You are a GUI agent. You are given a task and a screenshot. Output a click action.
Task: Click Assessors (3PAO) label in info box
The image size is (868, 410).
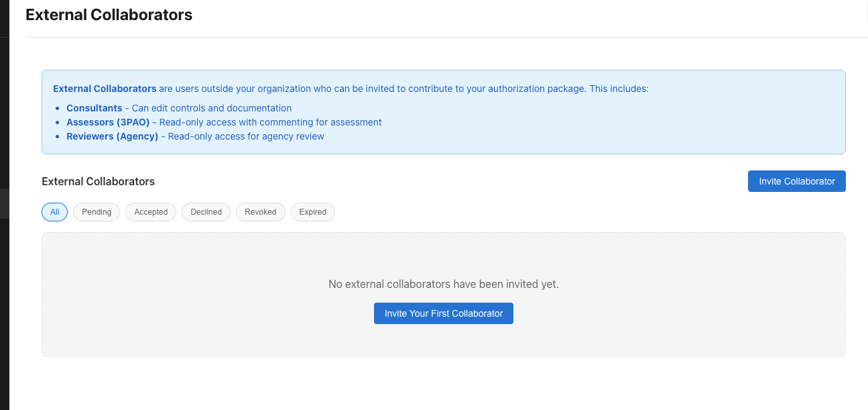tap(108, 122)
